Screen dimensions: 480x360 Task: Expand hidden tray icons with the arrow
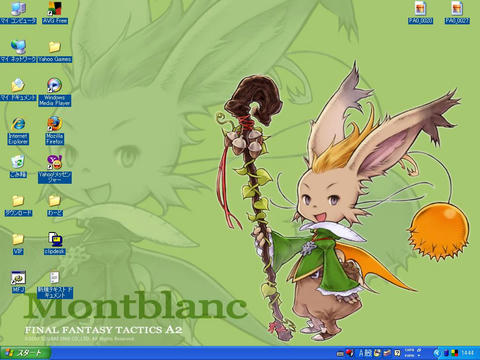click(437, 353)
